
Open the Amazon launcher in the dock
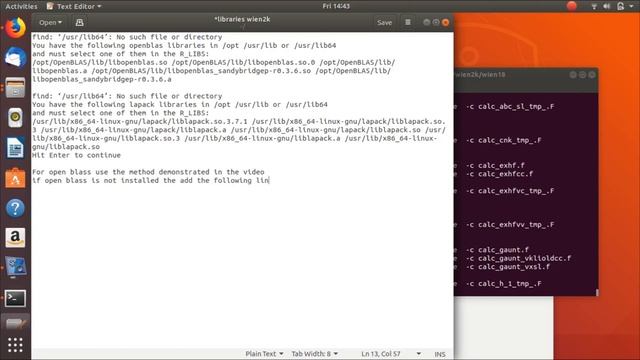[15, 238]
